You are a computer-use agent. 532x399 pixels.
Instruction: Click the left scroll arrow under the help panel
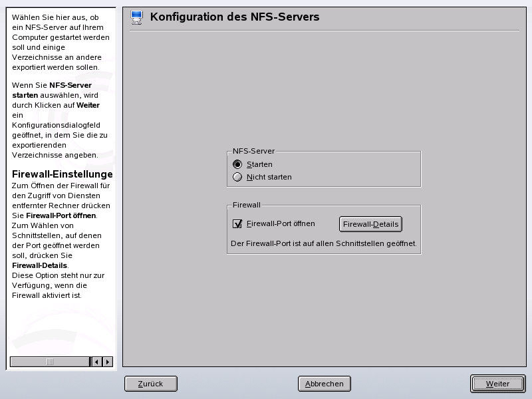point(97,362)
